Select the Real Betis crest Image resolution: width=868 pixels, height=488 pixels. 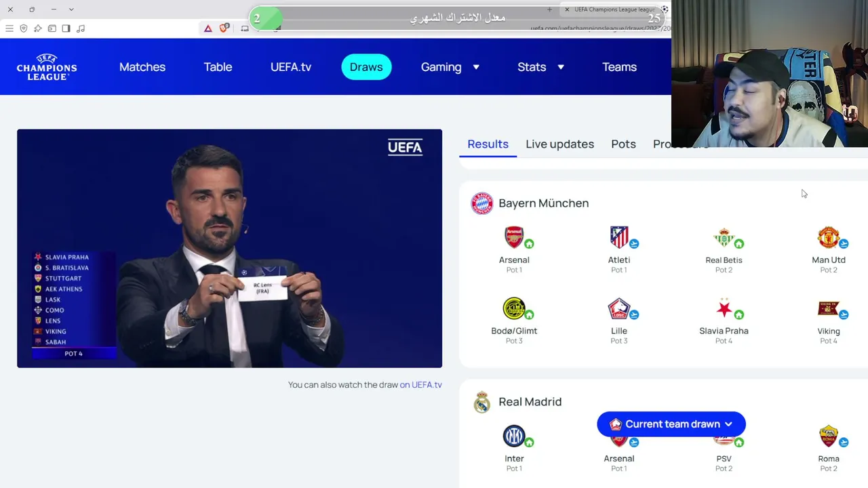(x=724, y=237)
